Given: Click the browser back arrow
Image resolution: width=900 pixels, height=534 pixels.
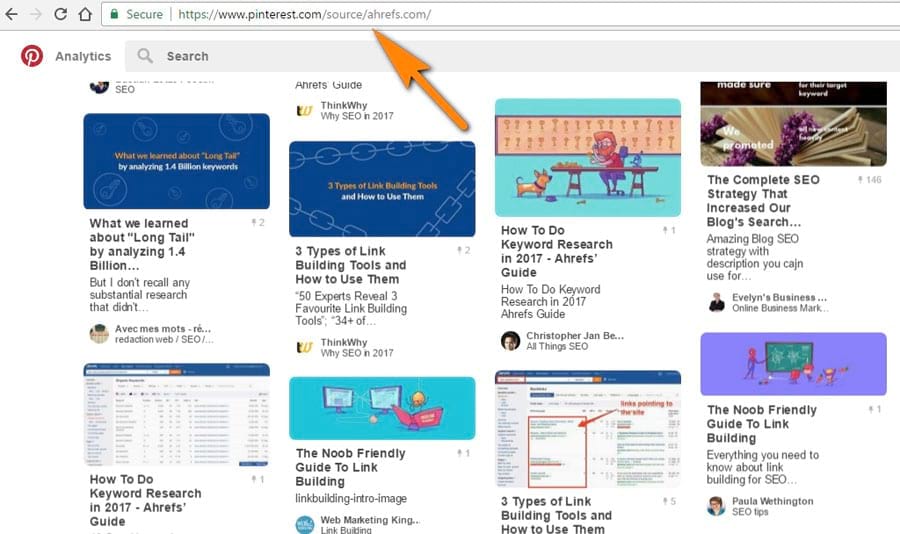Looking at the screenshot, I should (x=11, y=15).
